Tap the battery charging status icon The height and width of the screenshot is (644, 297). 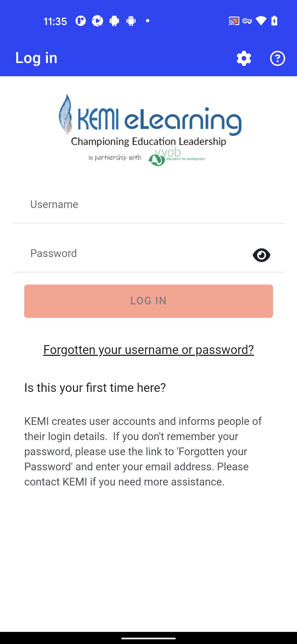(274, 21)
